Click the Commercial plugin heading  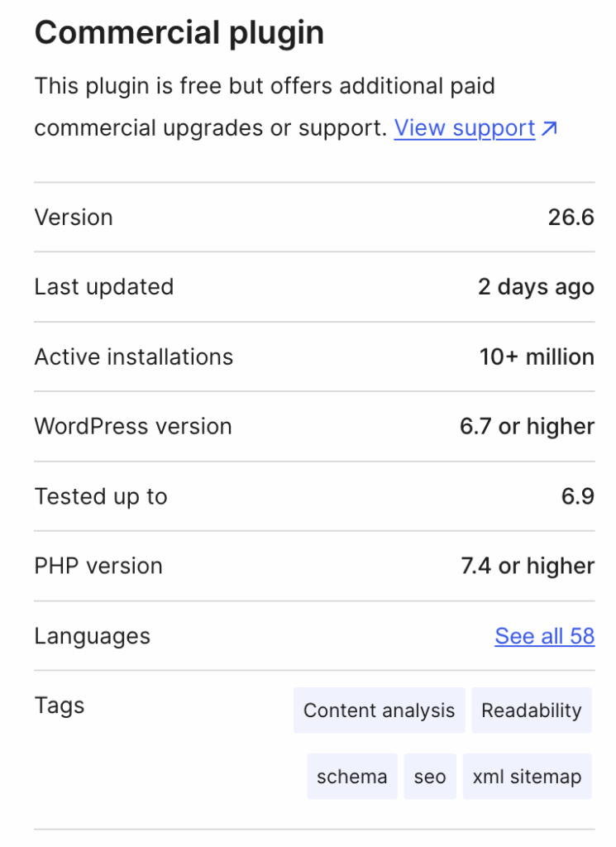point(179,33)
